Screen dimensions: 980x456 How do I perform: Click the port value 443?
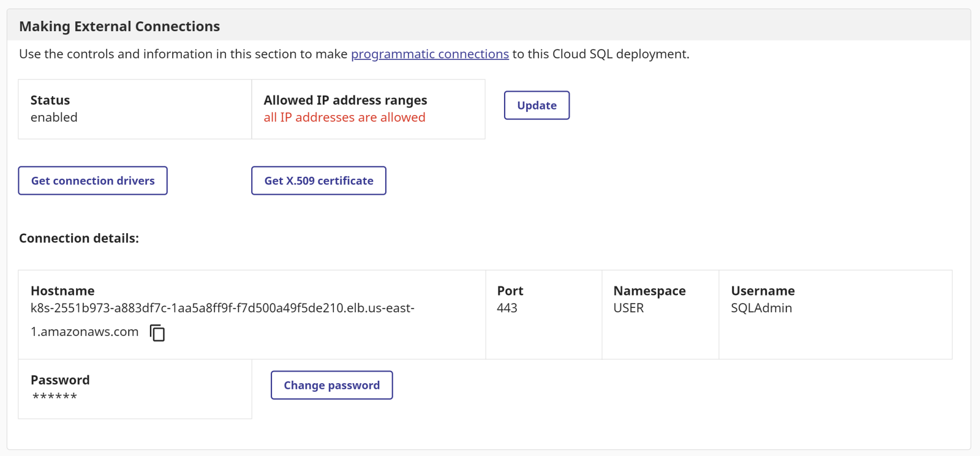point(507,308)
